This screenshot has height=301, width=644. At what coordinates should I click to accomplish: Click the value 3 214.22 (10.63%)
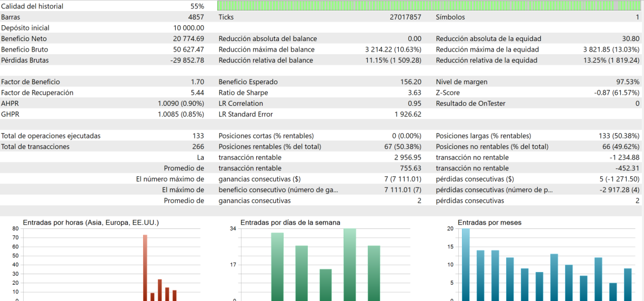click(394, 49)
